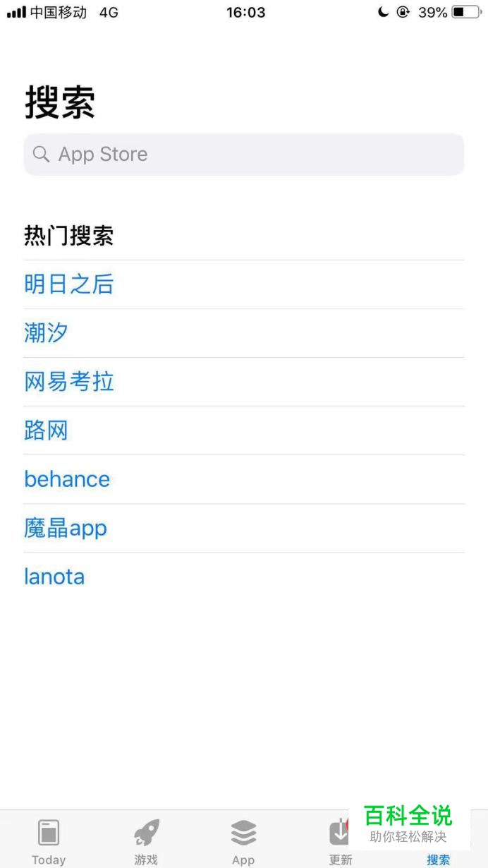Tap the battery icon in status bar
Image resolution: width=488 pixels, height=868 pixels.
[468, 12]
